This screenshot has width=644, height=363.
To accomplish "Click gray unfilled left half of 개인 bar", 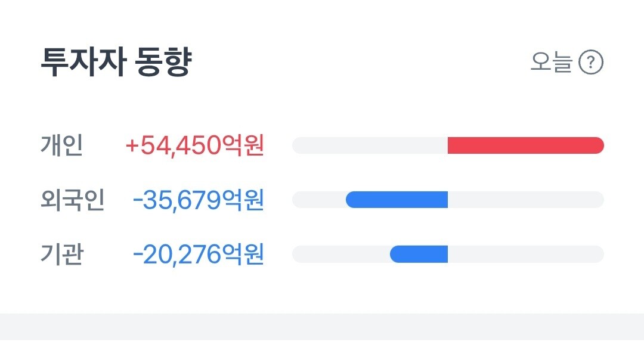I will (x=370, y=145).
